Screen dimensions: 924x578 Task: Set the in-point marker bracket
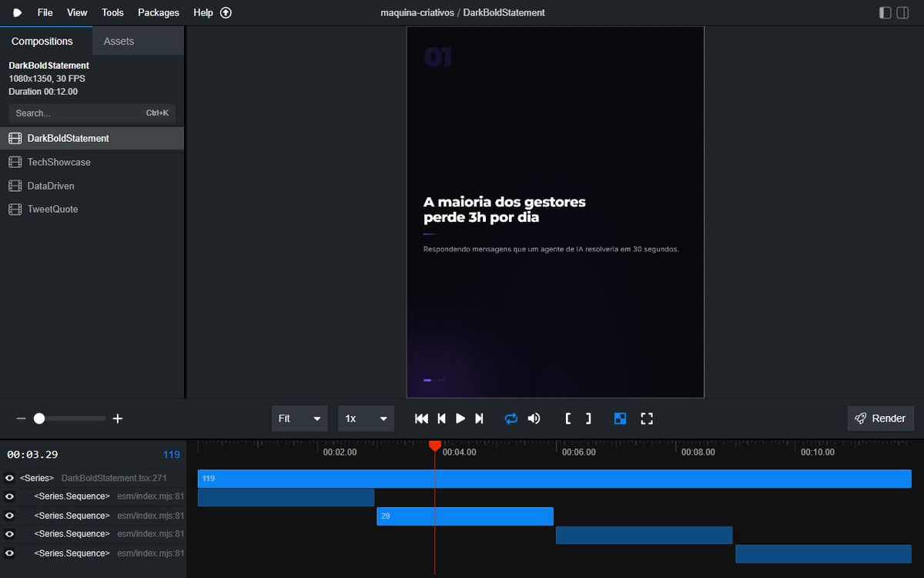568,418
